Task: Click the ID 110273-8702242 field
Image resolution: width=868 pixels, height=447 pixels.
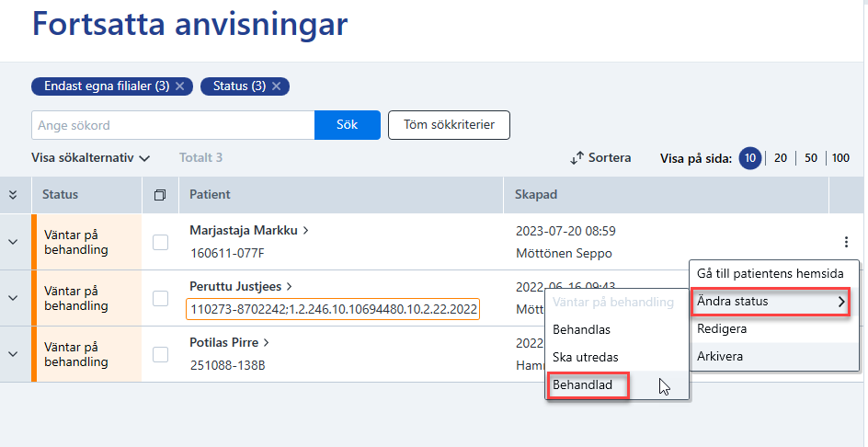Action: point(333,309)
